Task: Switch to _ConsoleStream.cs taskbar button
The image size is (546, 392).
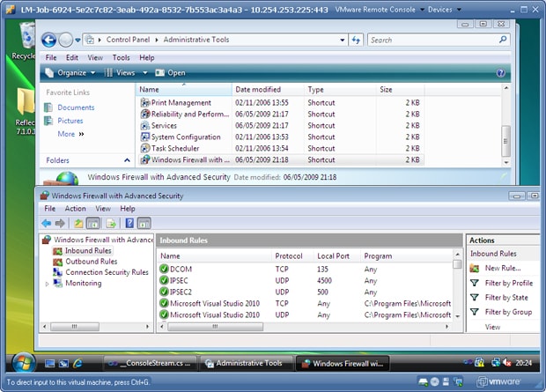Action: pos(150,364)
